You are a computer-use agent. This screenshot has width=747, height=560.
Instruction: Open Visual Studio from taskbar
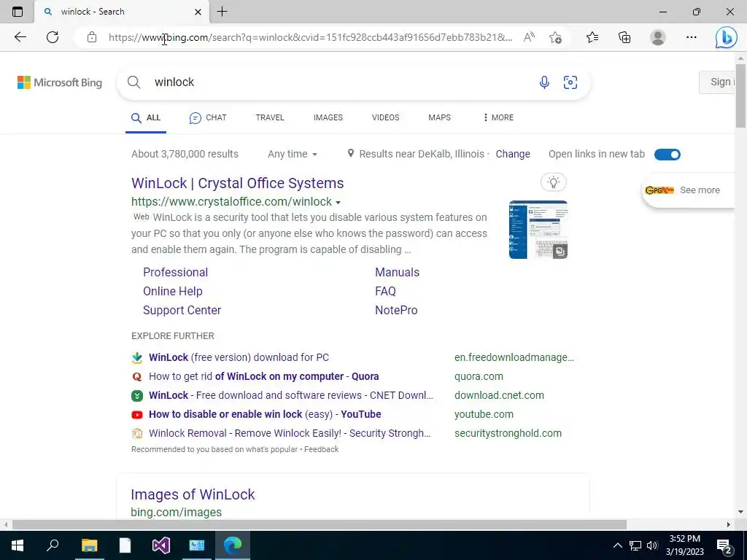(x=161, y=545)
